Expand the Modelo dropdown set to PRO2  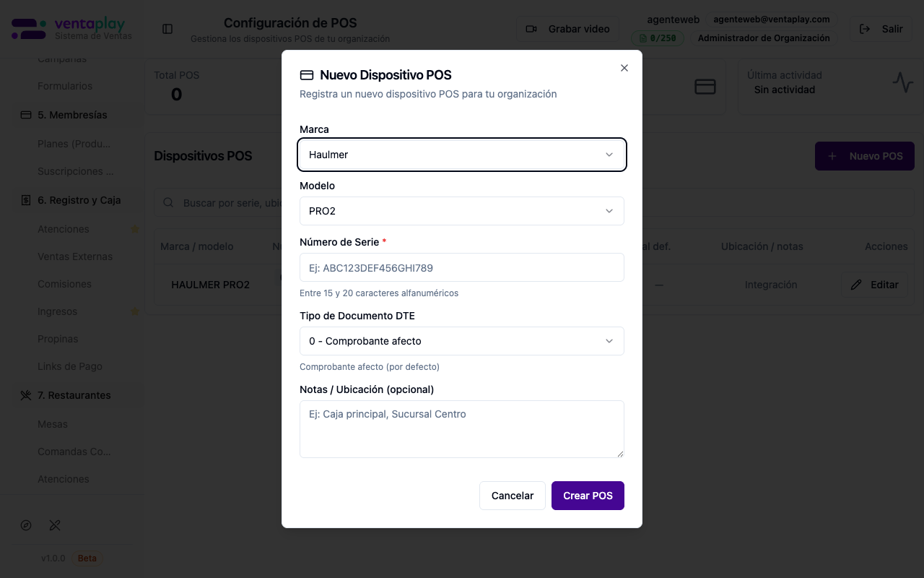pyautogui.click(x=462, y=211)
